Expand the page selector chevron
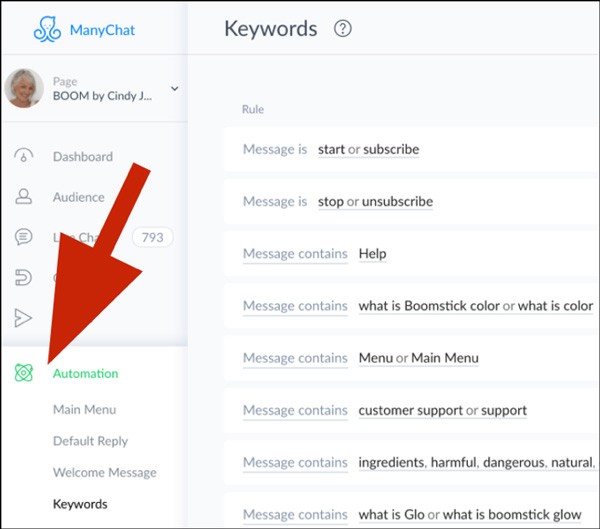The image size is (600, 529). click(174, 89)
